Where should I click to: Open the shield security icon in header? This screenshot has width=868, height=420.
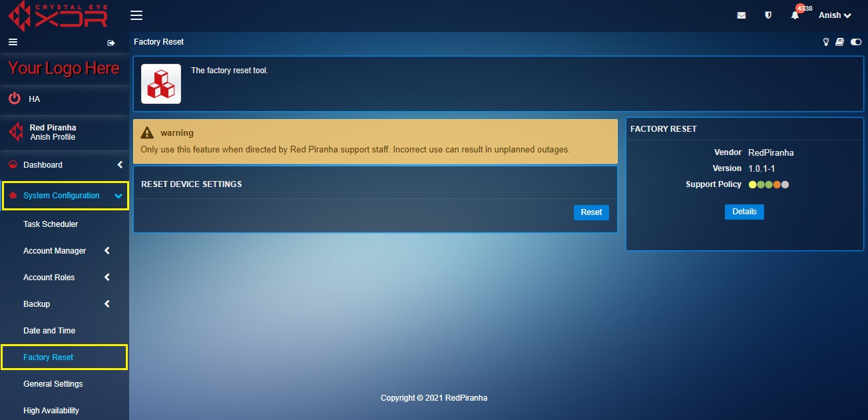click(x=768, y=15)
